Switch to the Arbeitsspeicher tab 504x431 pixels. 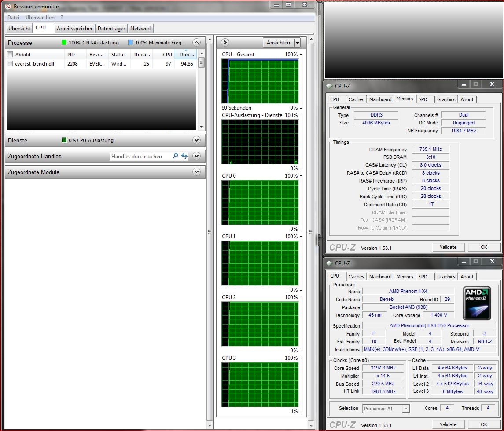click(74, 28)
